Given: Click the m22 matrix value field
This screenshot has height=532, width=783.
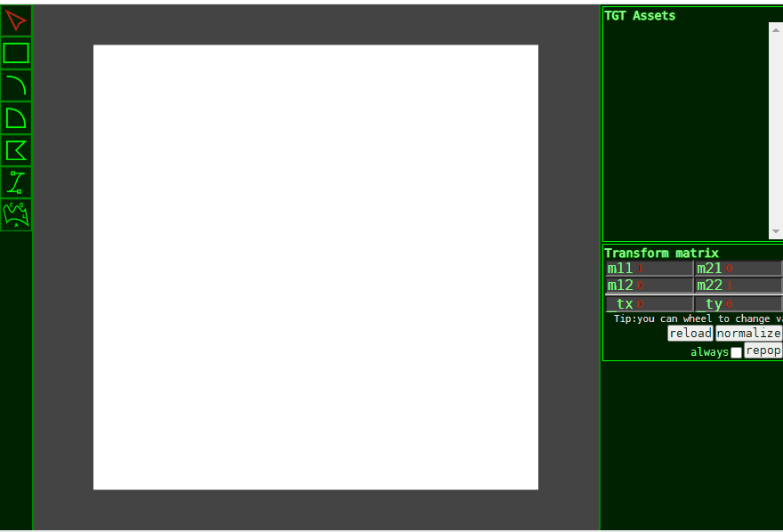Looking at the screenshot, I should pyautogui.click(x=739, y=286).
